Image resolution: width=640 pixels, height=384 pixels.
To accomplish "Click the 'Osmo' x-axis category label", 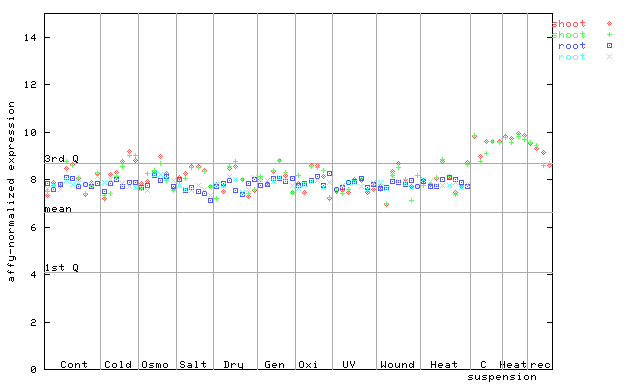I will [155, 364].
